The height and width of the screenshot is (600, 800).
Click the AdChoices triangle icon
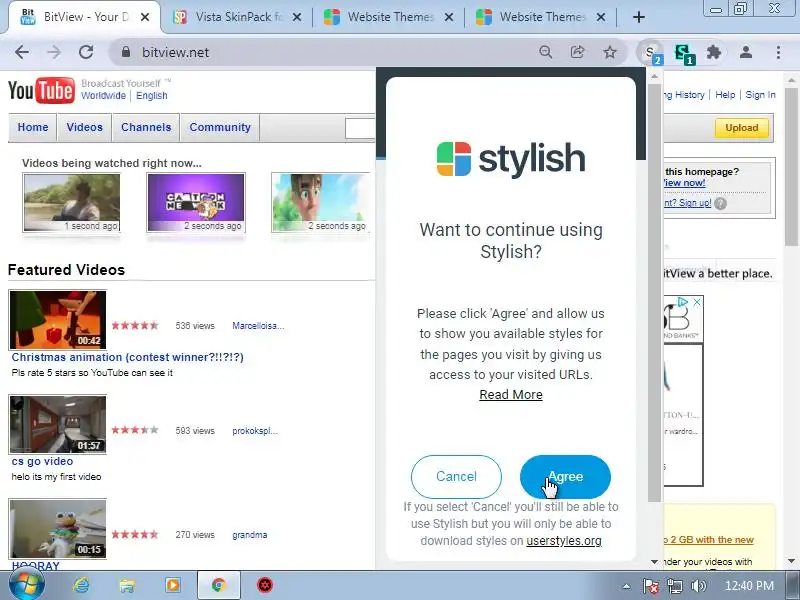683,302
